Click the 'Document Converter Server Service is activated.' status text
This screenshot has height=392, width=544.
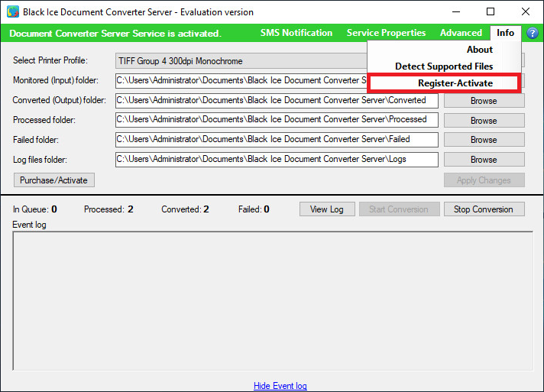(x=115, y=34)
